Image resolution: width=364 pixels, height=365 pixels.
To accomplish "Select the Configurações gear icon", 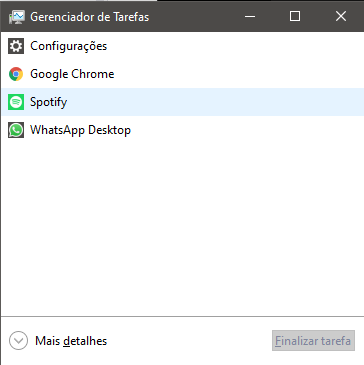I will 16,46.
